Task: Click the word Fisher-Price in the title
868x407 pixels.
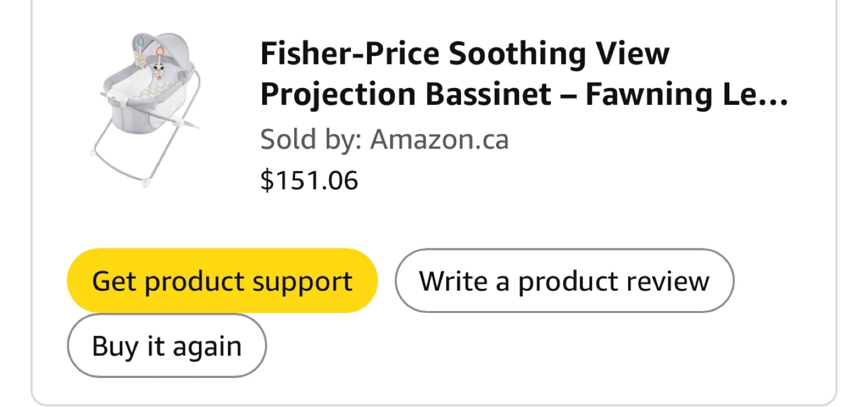Action: pos(350,54)
